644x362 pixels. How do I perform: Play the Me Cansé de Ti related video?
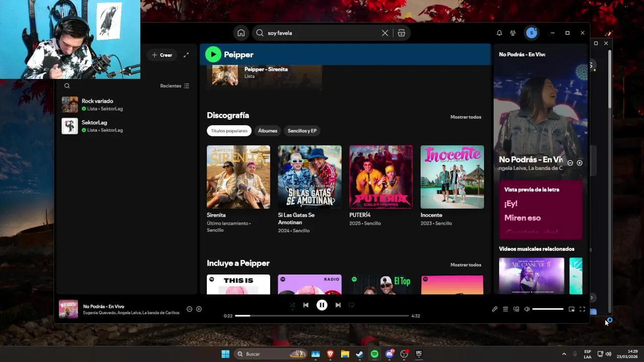532,276
